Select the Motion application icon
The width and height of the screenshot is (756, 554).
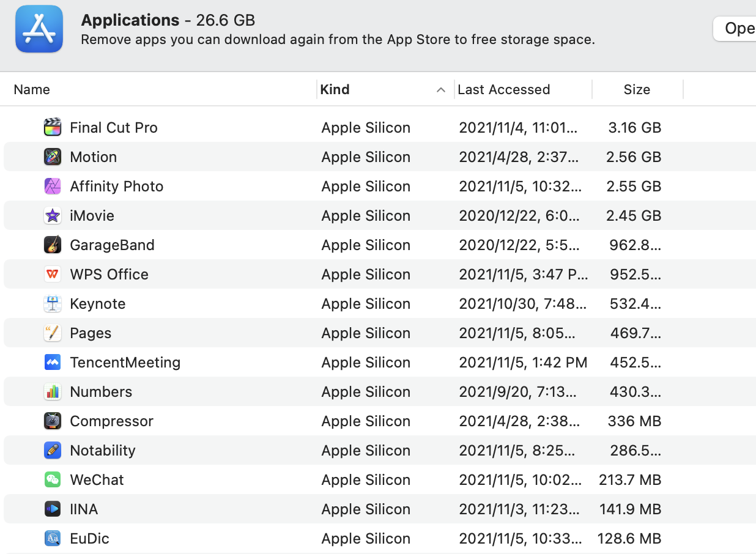pyautogui.click(x=52, y=157)
